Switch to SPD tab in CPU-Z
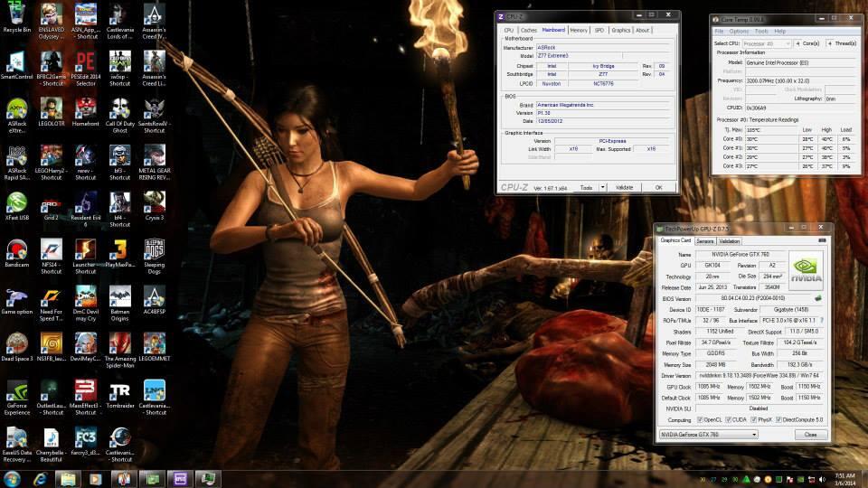This screenshot has width=868, height=488. pyautogui.click(x=599, y=31)
